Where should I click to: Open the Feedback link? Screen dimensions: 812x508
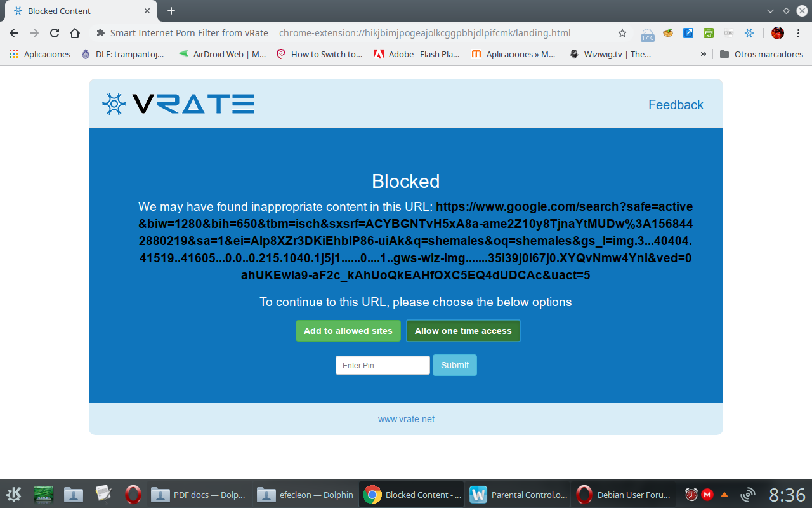pos(676,105)
